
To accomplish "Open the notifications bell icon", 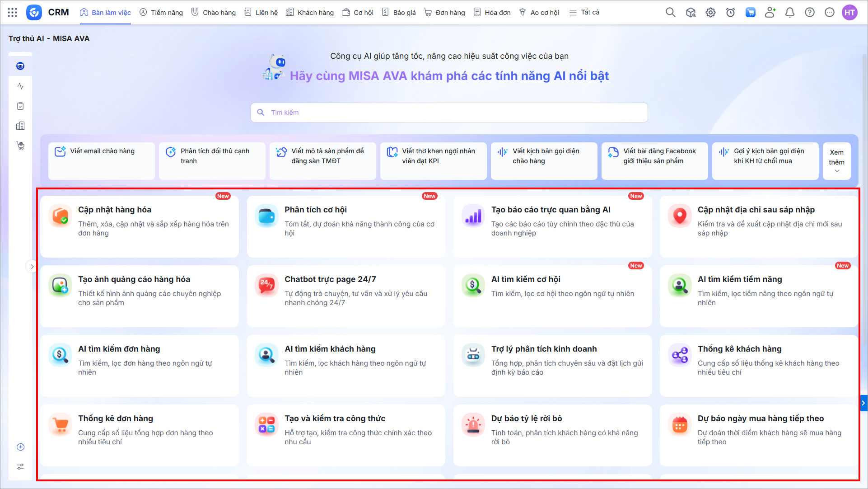I will (x=789, y=12).
